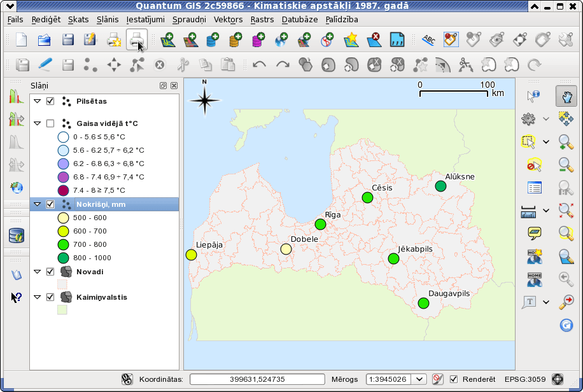Uncheck the Nokrišņi, mm layer checkbox
Viewport: 583px width, 392px height.
click(x=50, y=204)
